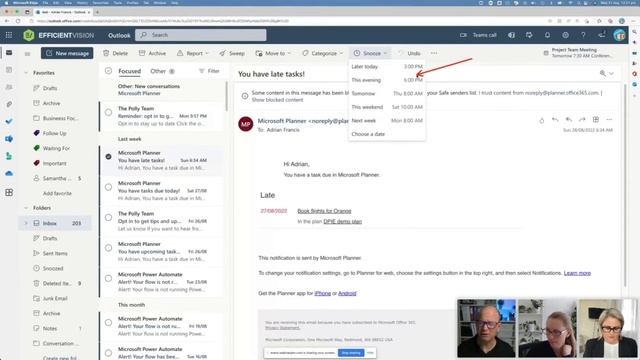
Task: Switch to the Focused tab
Action: (x=129, y=71)
